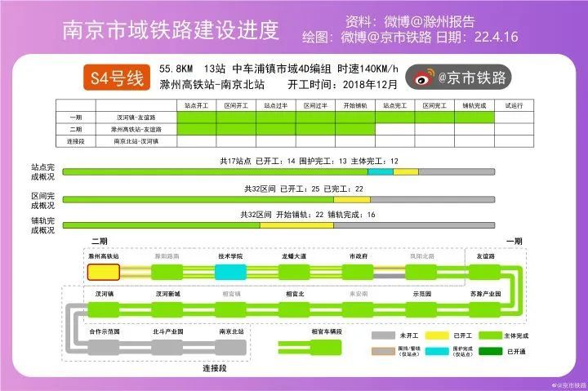Click the 连接段 label below the diagram
This screenshot has height=391, width=588.
point(215,368)
